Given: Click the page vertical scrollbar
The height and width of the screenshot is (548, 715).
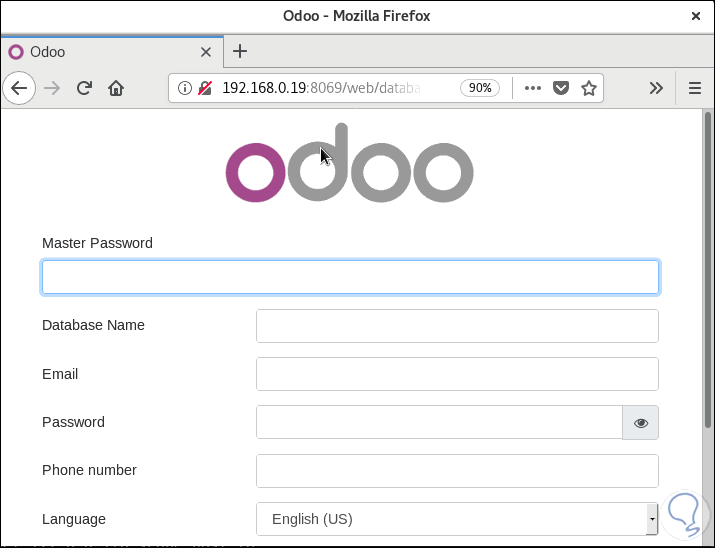Looking at the screenshot, I should tap(708, 270).
